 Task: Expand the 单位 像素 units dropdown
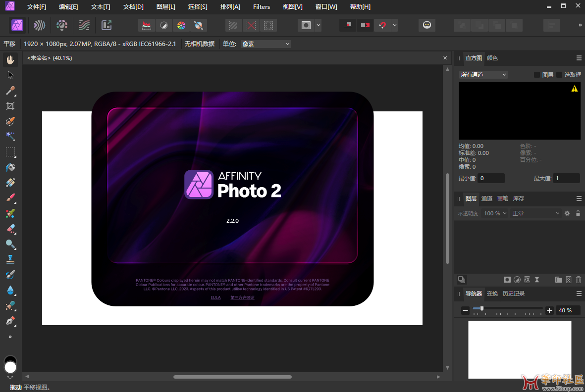tap(266, 44)
